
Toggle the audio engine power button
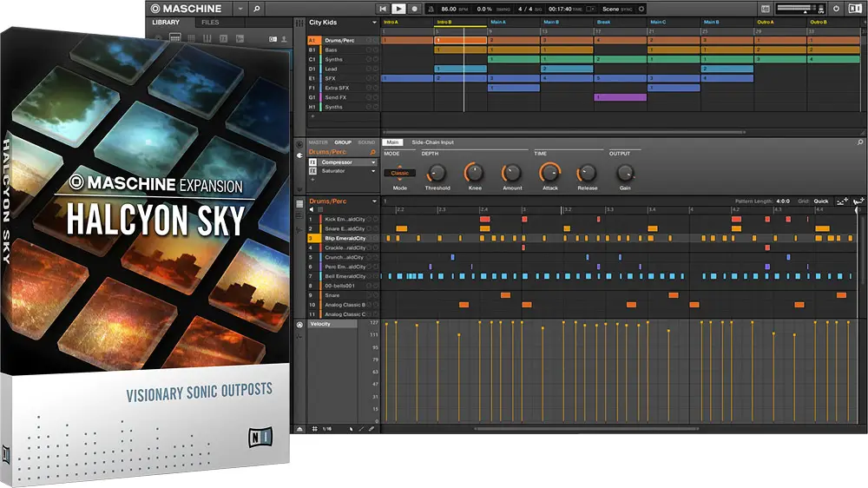[837, 9]
